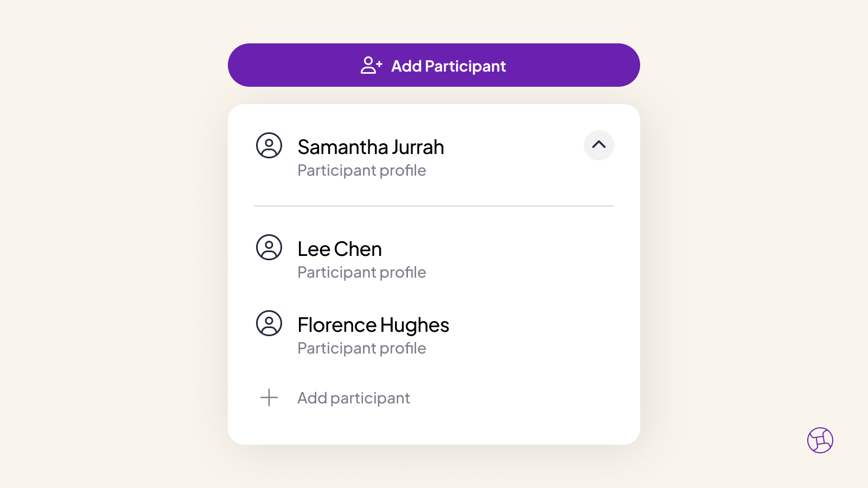Click the add-user icon in purple button

click(x=371, y=66)
